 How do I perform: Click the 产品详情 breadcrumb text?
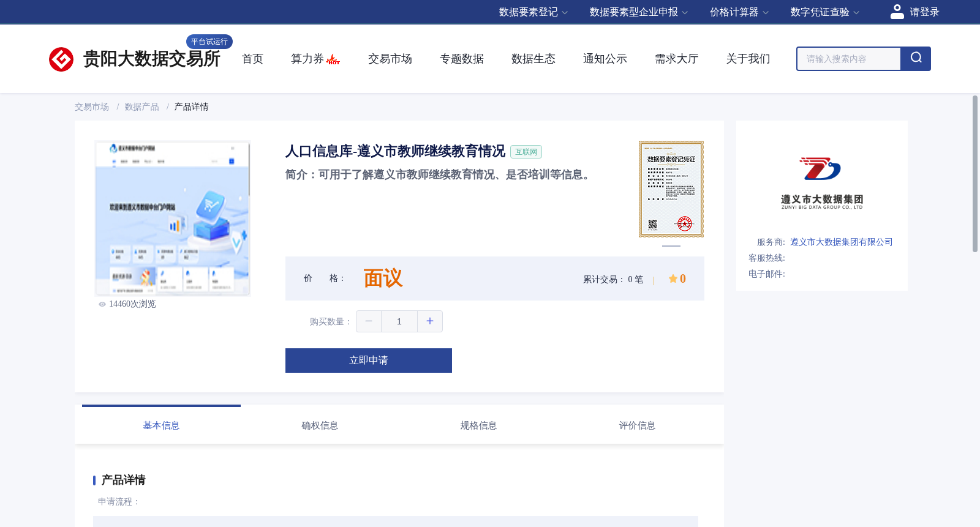coord(192,107)
